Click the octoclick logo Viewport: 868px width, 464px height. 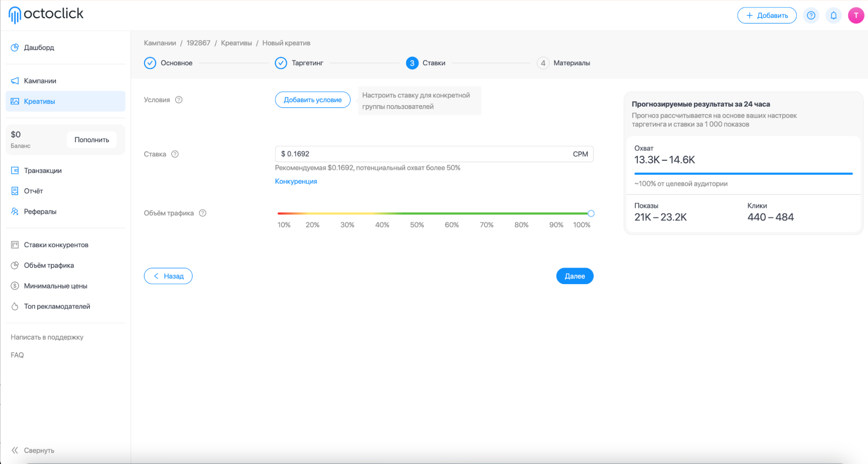[x=46, y=14]
